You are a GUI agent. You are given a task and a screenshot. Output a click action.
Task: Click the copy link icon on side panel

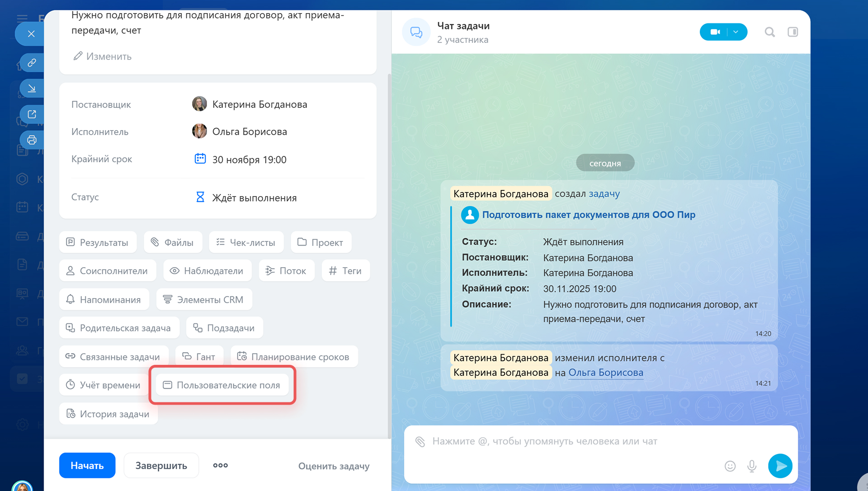32,62
